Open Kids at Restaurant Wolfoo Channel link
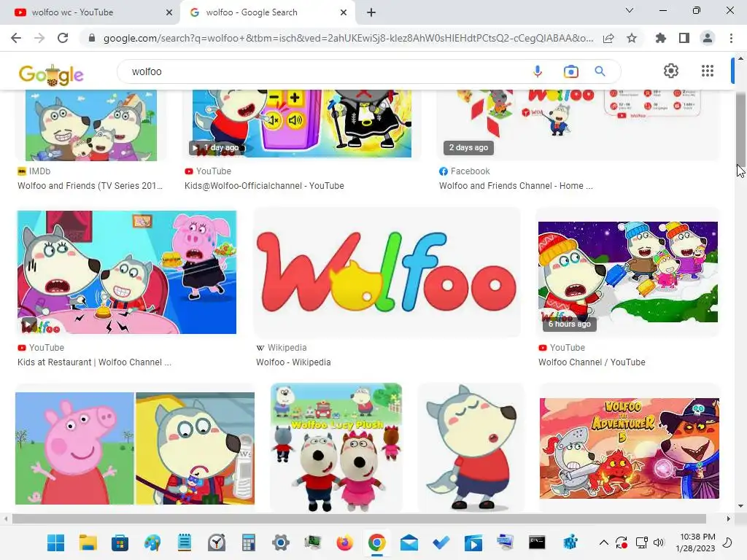Screen dimensions: 747x560 point(94,362)
